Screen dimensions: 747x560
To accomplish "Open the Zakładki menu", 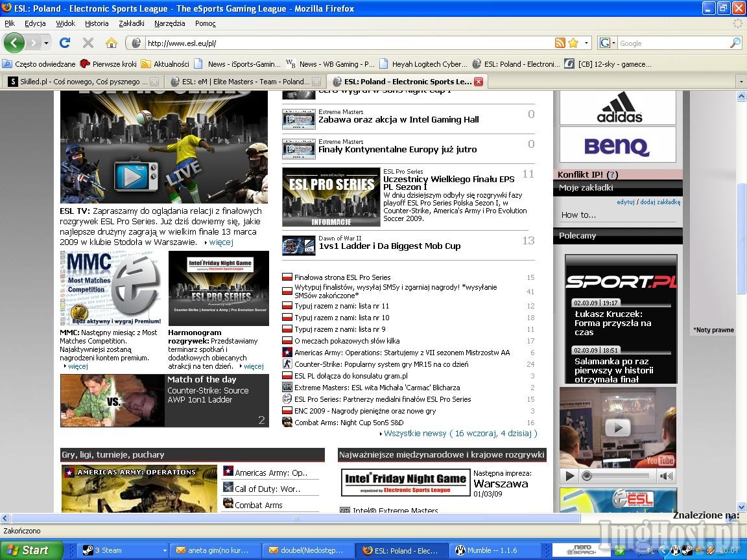I will pos(132,23).
